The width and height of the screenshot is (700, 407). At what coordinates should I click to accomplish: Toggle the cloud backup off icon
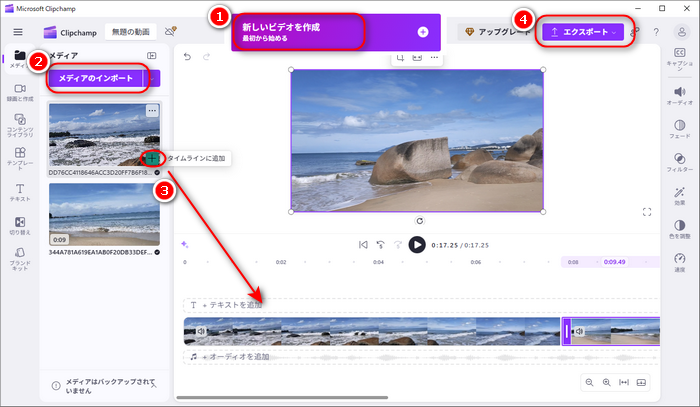(170, 32)
